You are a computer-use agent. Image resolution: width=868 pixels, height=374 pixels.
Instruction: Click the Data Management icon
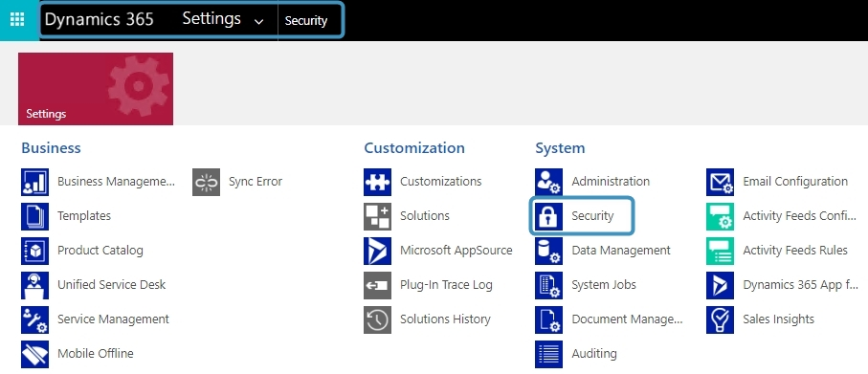click(548, 251)
